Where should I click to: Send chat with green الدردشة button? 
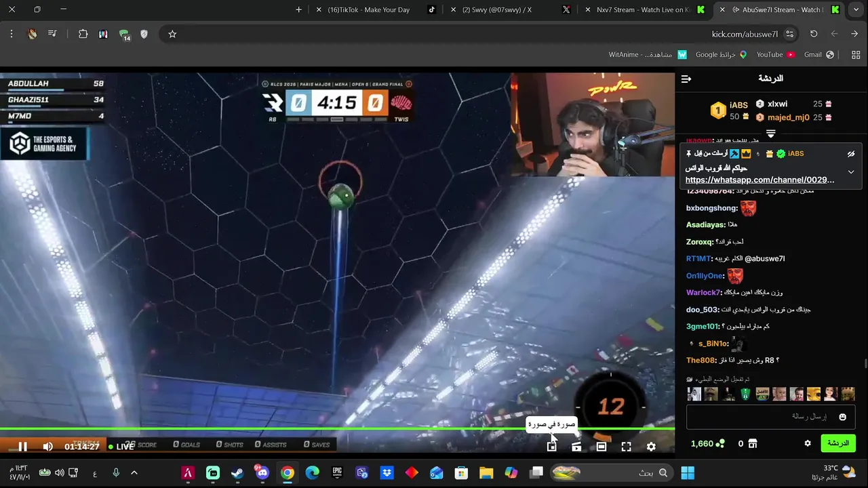[838, 443]
